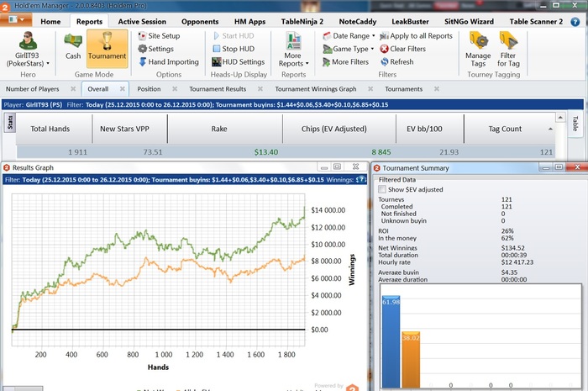
Task: Sort by the Total Hands column
Action: coord(50,129)
